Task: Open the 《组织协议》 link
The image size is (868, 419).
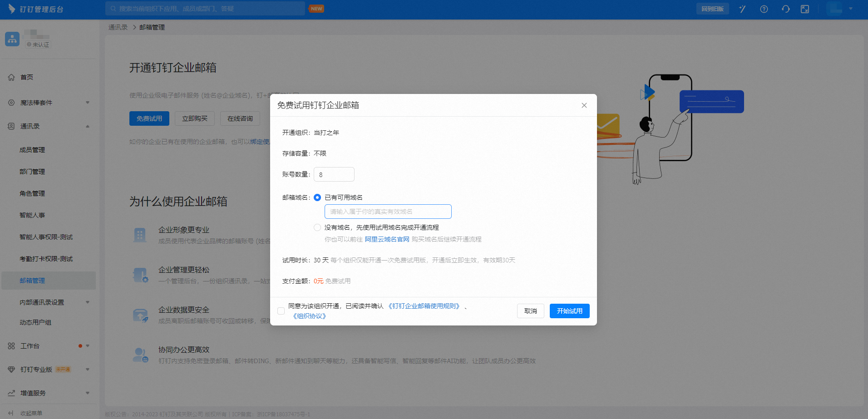Action: tap(310, 316)
